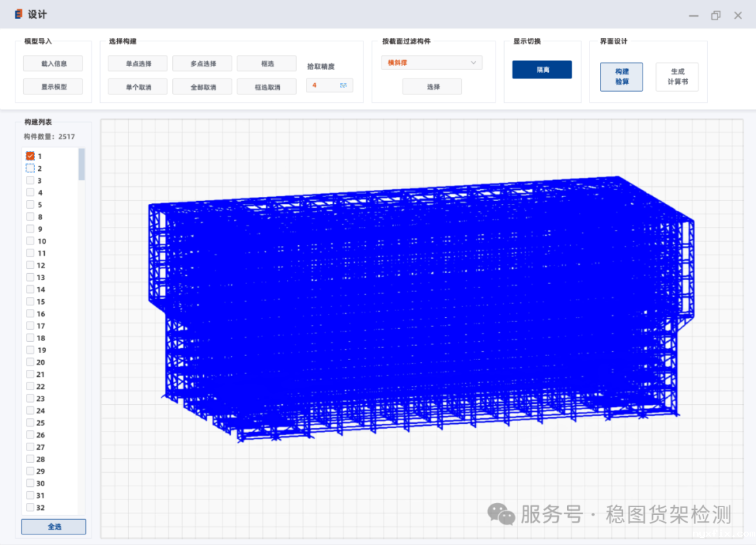This screenshot has width=756, height=545.
Task: Toggle the 隔离 display switch button
Action: coord(542,69)
